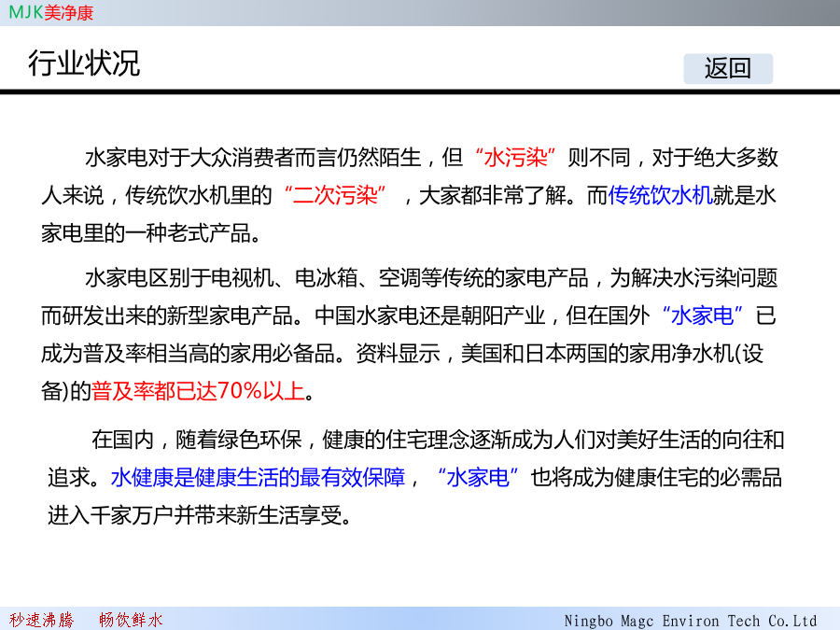Click the blue “水家电” in second paragraph

tap(702, 315)
